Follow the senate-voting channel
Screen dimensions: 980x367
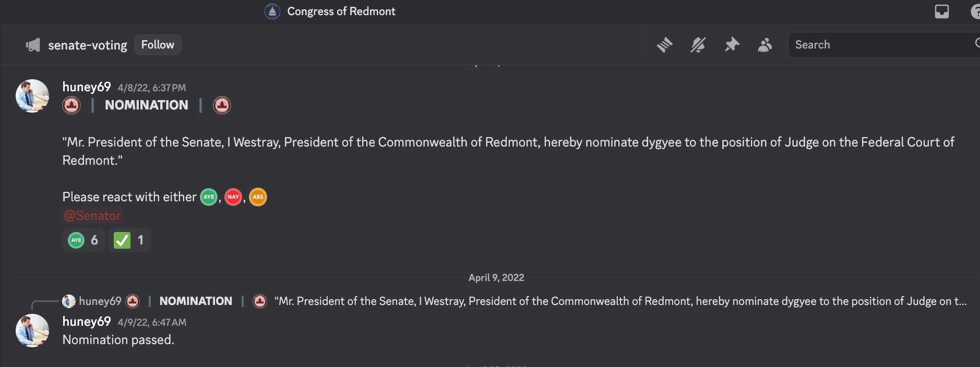[158, 45]
